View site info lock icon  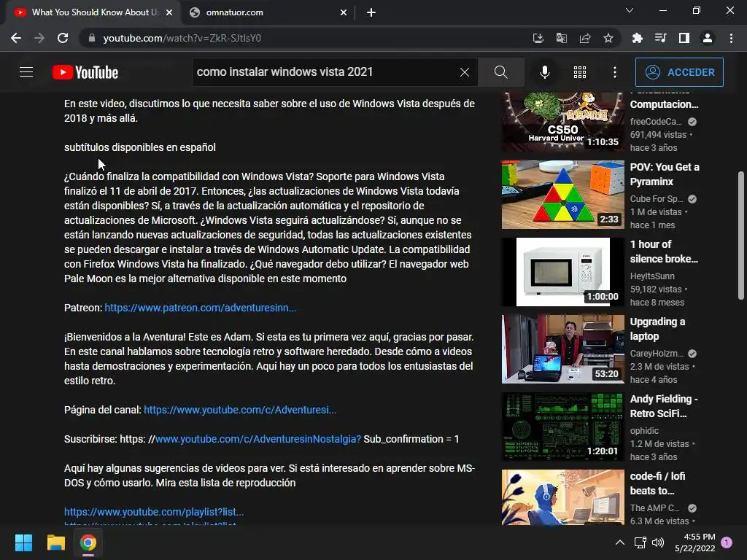point(92,38)
